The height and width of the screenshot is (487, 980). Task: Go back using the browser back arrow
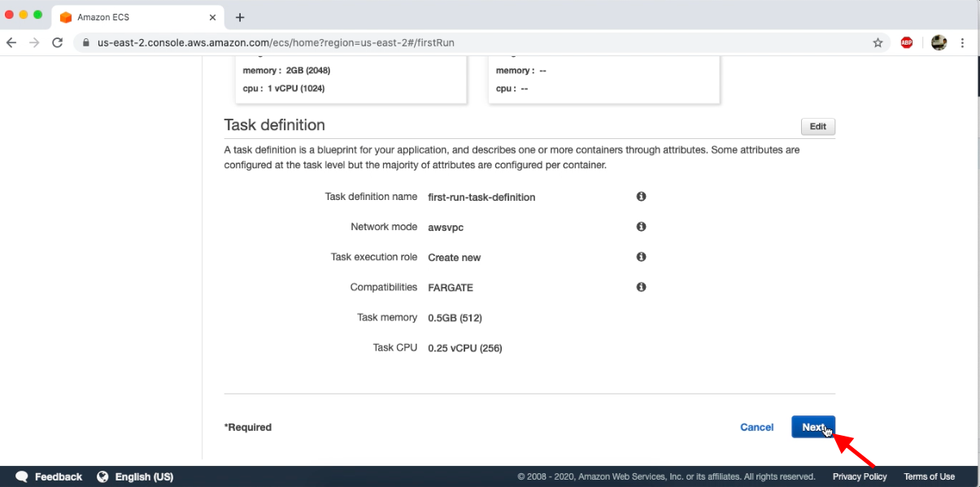pos(11,42)
